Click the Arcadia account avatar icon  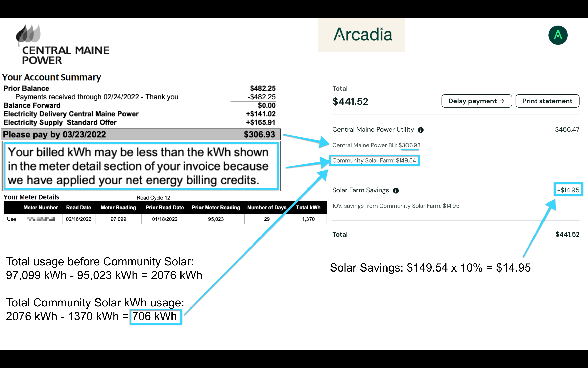(558, 35)
